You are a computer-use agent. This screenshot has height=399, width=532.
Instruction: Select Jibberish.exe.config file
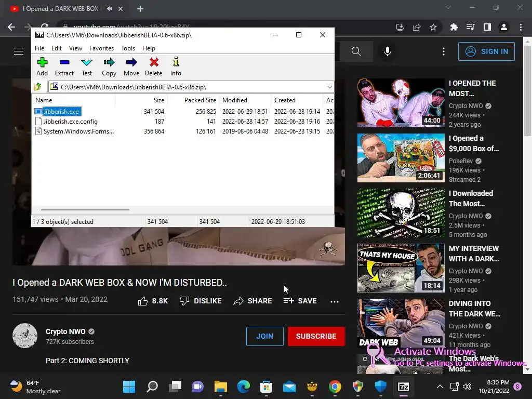(x=183, y=122)
